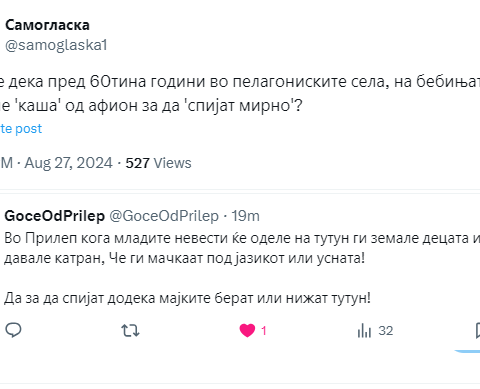Open the reply icon under GoceOdPrilep's comment
This screenshot has height=389, width=480.
click(x=13, y=330)
